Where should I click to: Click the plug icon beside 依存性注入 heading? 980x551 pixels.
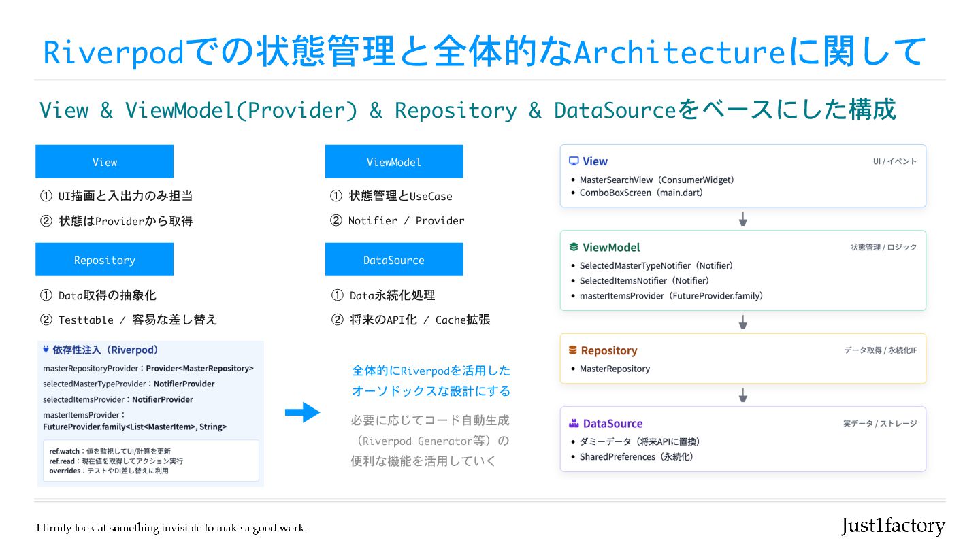(x=46, y=350)
